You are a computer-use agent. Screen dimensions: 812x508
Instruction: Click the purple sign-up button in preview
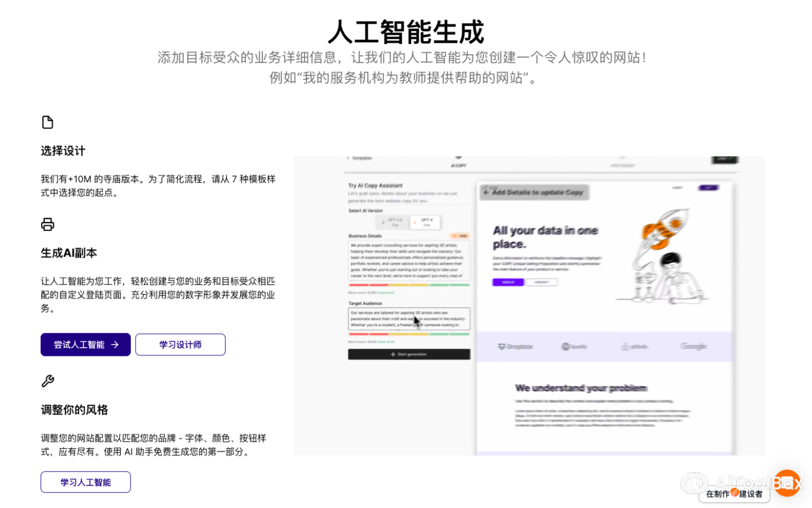click(x=508, y=282)
